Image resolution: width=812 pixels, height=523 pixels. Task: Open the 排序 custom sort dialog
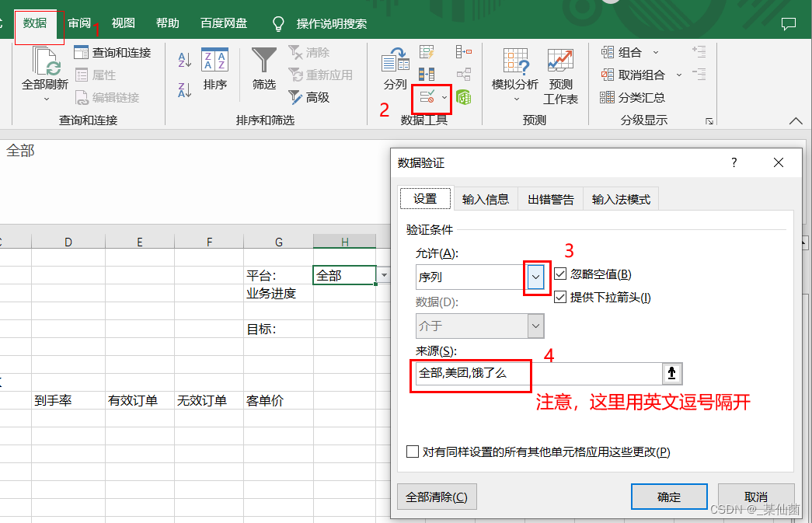(x=215, y=69)
